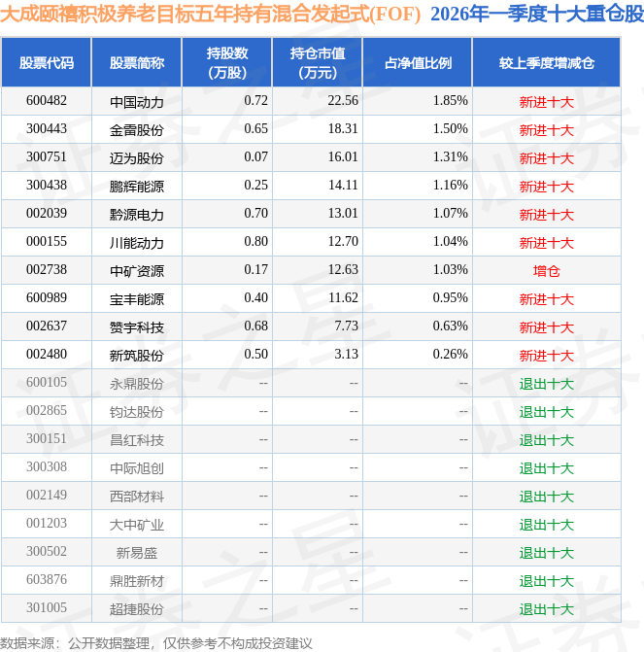
Task: Select stock name 新易盛
Action: pos(136,554)
